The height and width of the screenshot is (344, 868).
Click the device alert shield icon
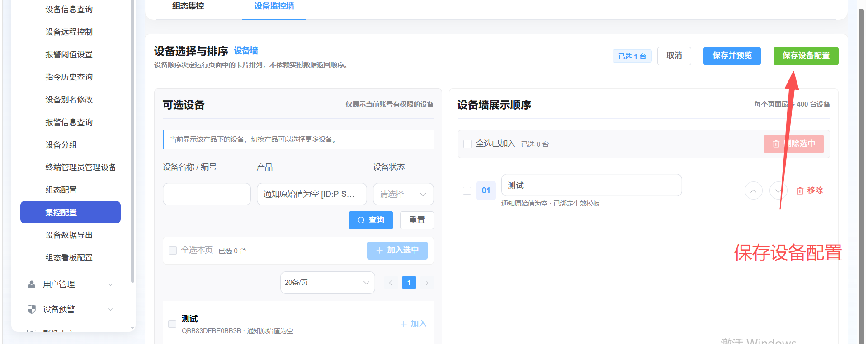[x=32, y=309]
